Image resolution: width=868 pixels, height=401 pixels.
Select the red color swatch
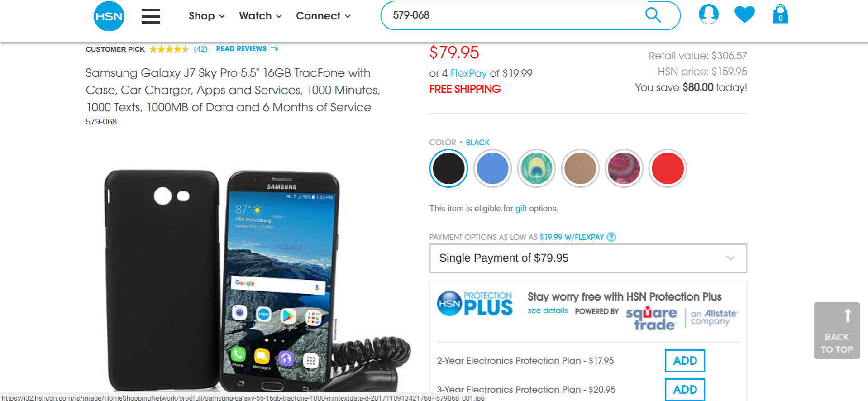pyautogui.click(x=668, y=168)
